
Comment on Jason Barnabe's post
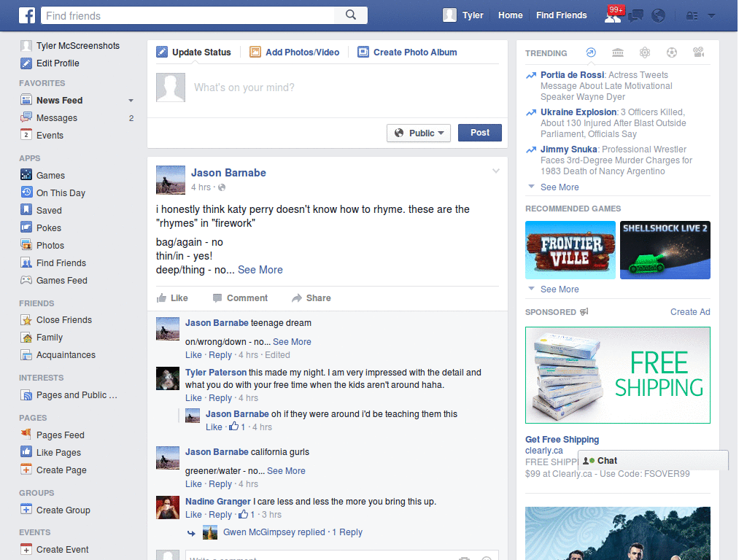pyautogui.click(x=240, y=297)
